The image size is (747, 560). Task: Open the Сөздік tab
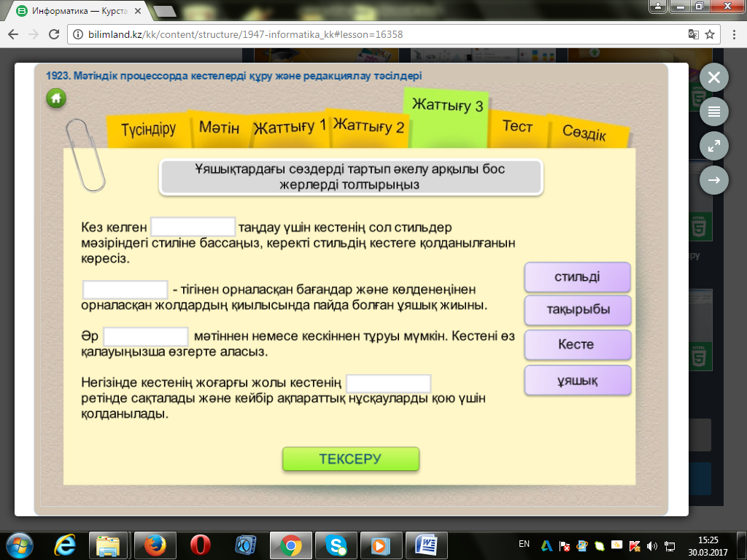(584, 132)
